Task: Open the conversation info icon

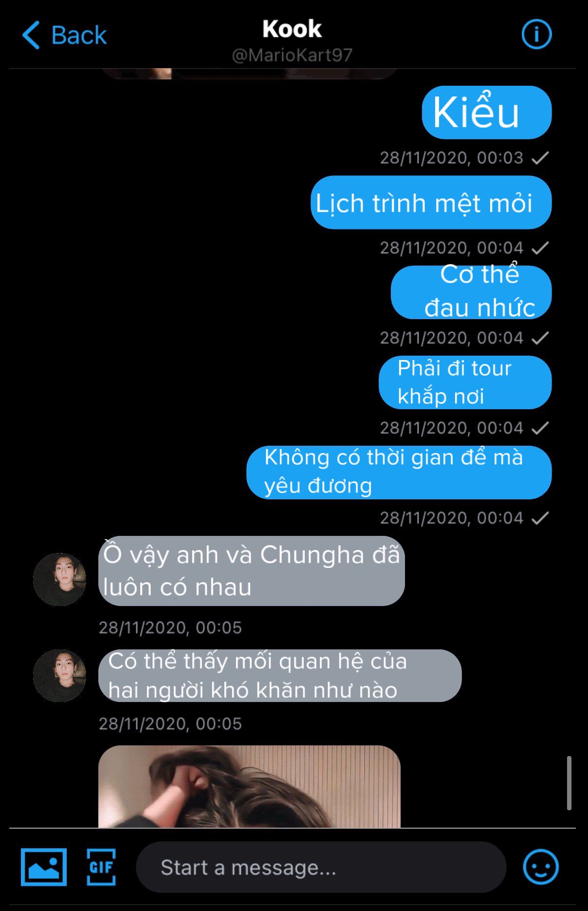Action: 536,35
